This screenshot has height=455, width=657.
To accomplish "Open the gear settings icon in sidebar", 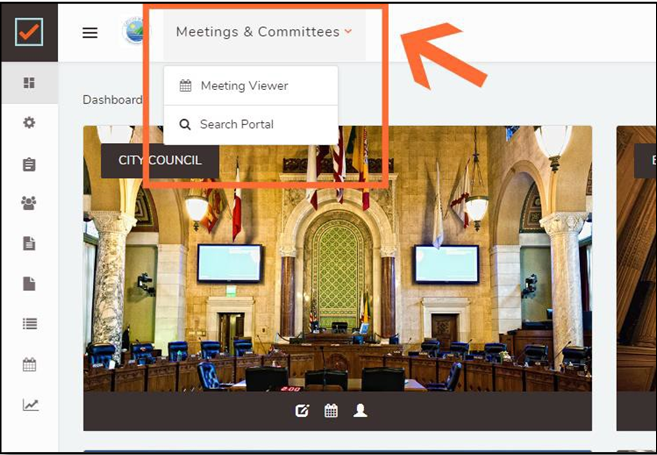I will (29, 123).
